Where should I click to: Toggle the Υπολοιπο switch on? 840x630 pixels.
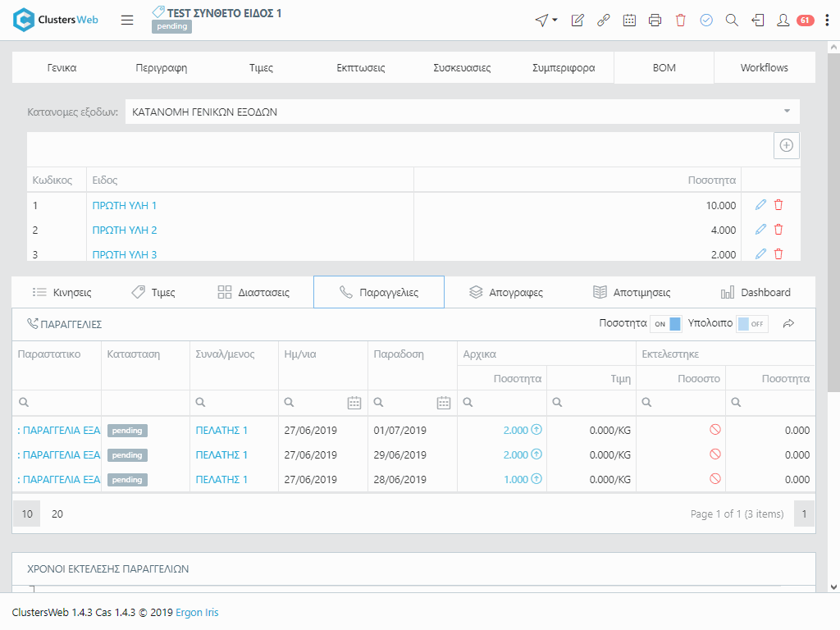click(x=751, y=324)
